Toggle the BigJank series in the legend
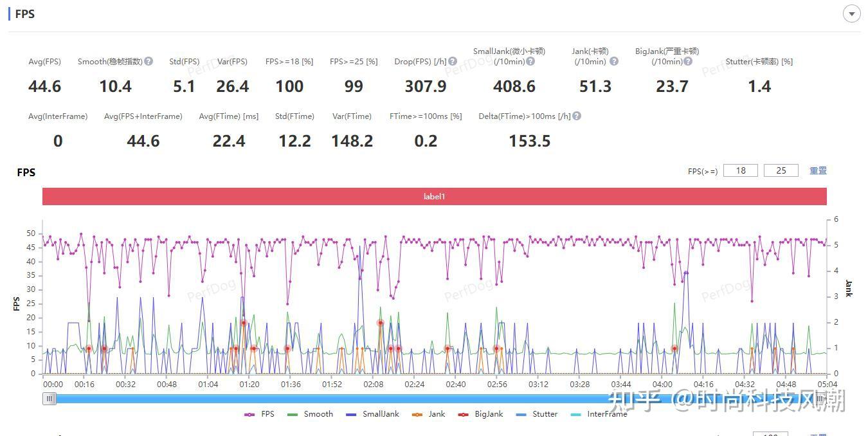Viewport: 868px width, 436px height. click(x=480, y=414)
